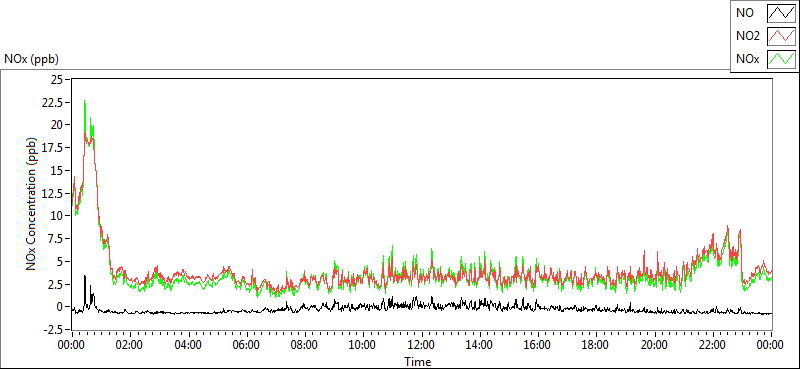
Task: Click the 18:00 time axis marker
Action: coord(596,345)
